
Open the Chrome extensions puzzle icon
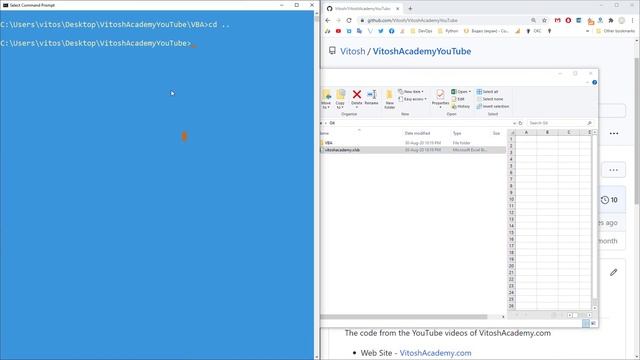611,20
